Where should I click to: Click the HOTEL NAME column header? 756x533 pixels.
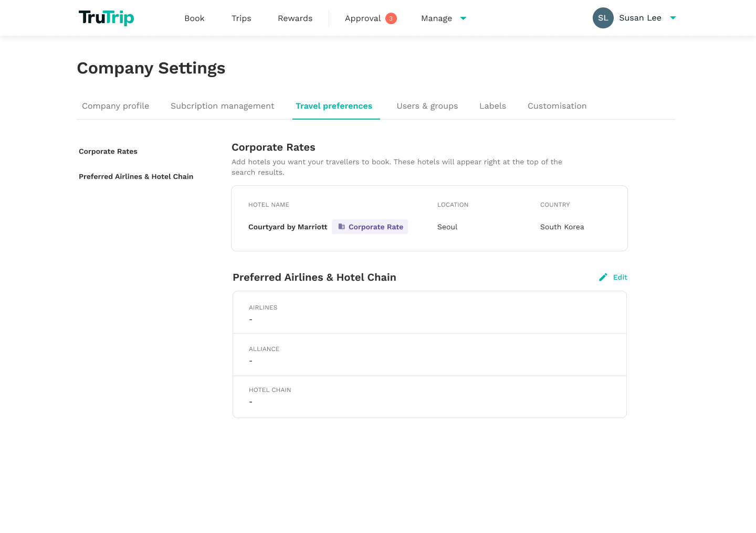point(269,205)
